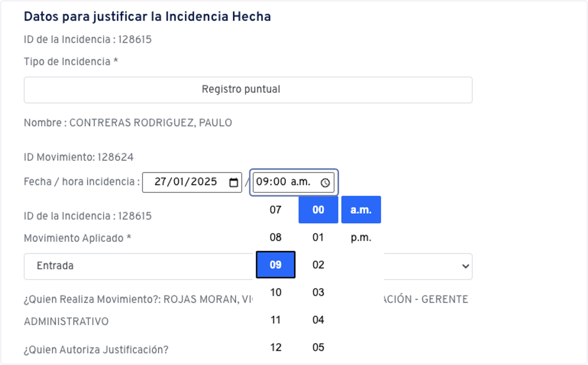The width and height of the screenshot is (588, 365).
Task: Click the date field showing 27/01/2025
Action: tap(192, 182)
